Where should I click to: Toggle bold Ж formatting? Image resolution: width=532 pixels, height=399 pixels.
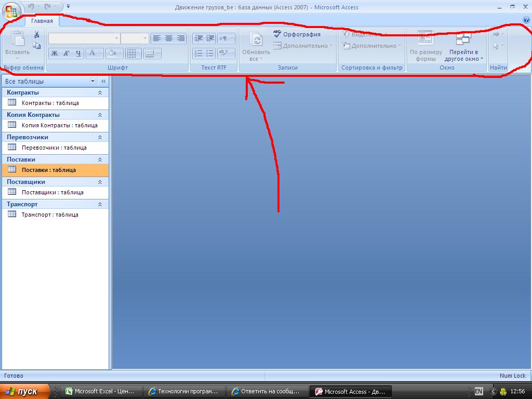click(x=54, y=54)
